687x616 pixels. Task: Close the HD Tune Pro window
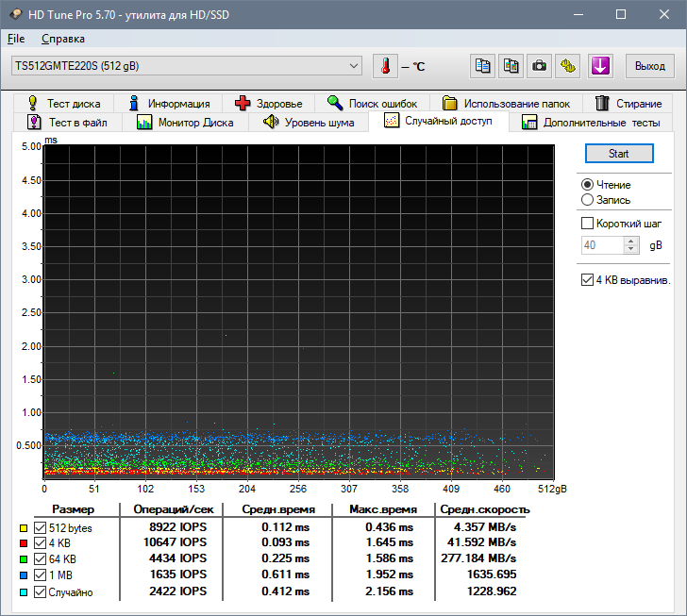point(664,14)
